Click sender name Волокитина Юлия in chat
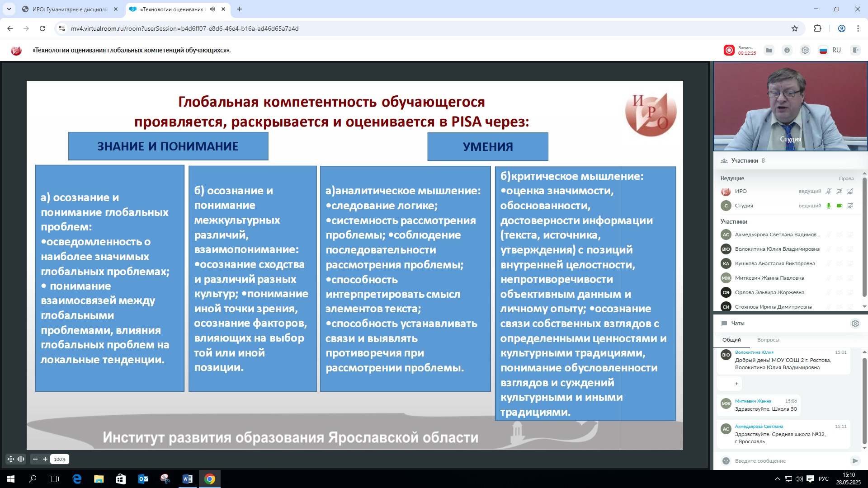 click(x=754, y=352)
